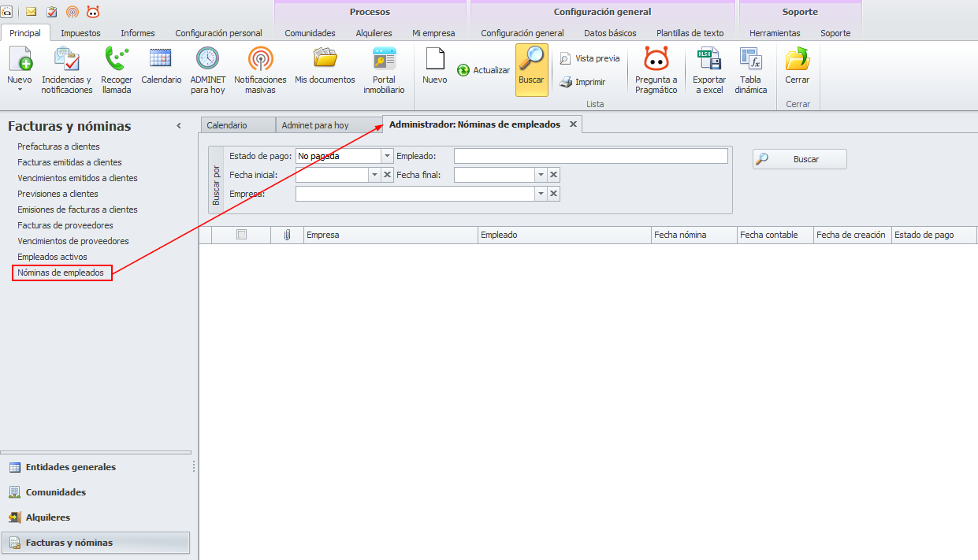978x560 pixels.
Task: Click the blank page Nuevo icon in Lista group
Action: click(x=435, y=65)
